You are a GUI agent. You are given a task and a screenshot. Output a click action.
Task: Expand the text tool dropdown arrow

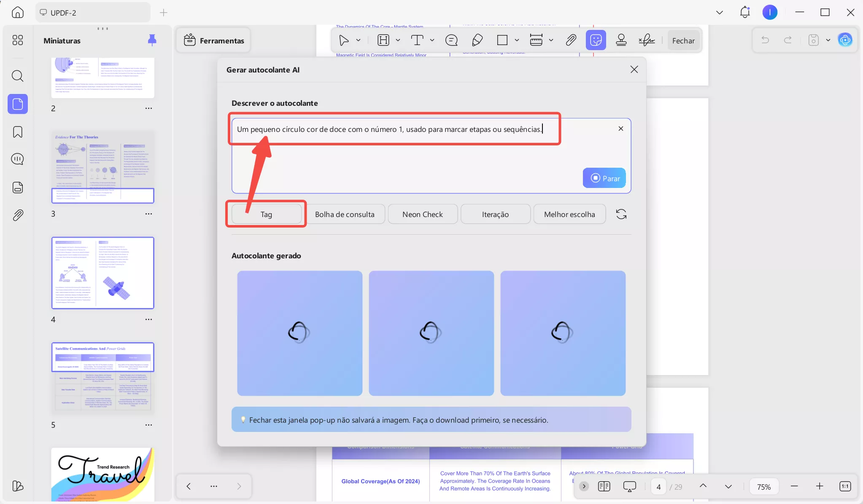click(x=432, y=40)
